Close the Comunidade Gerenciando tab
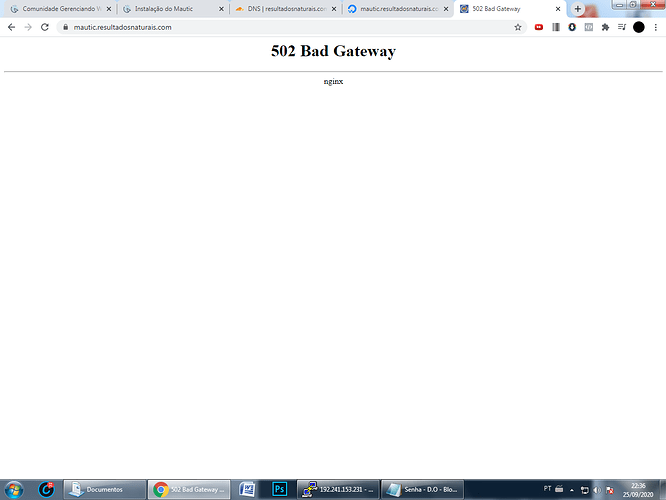666x500 pixels. [x=109, y=8]
